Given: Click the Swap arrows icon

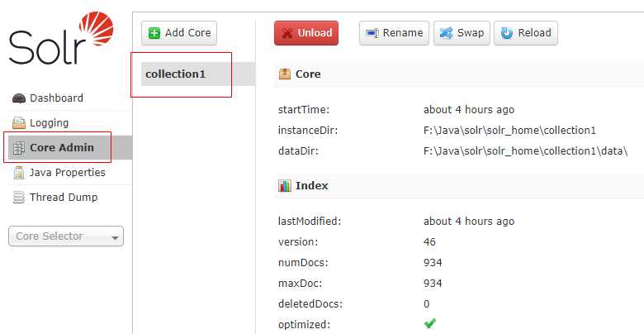Looking at the screenshot, I should point(446,33).
